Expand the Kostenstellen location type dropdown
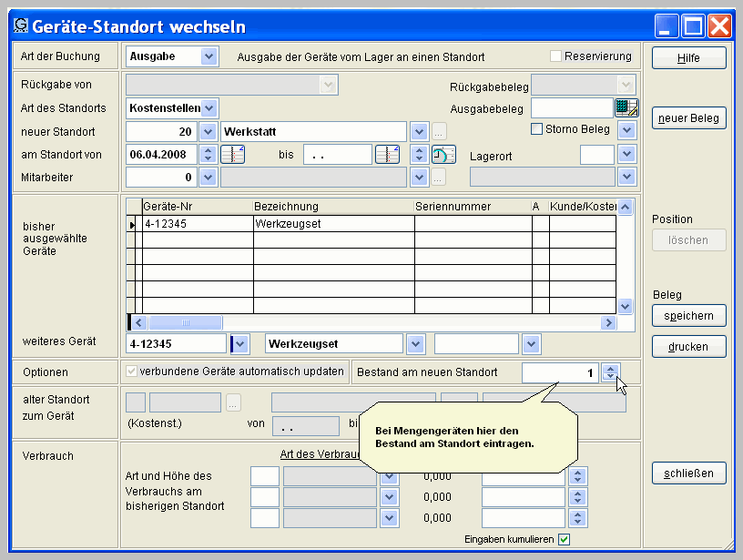 (209, 108)
